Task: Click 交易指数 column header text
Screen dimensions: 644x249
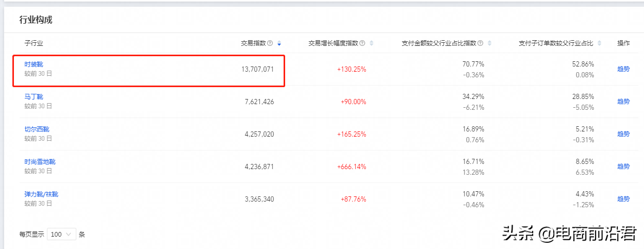Action: pyautogui.click(x=253, y=43)
